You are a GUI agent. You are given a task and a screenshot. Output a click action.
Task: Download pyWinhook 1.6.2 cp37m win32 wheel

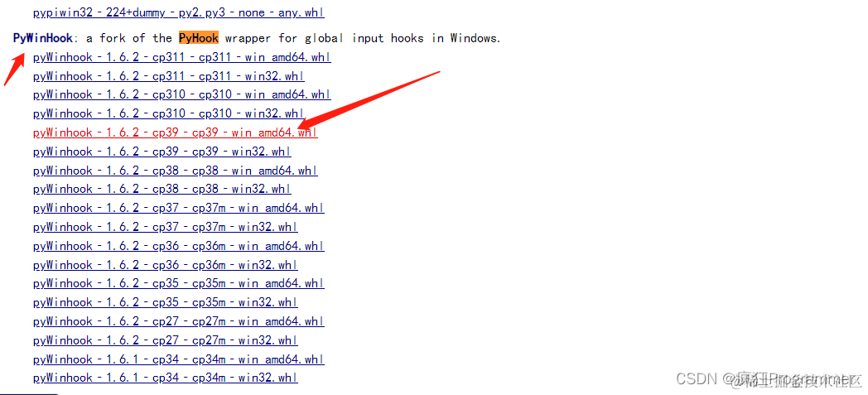pyautogui.click(x=166, y=227)
